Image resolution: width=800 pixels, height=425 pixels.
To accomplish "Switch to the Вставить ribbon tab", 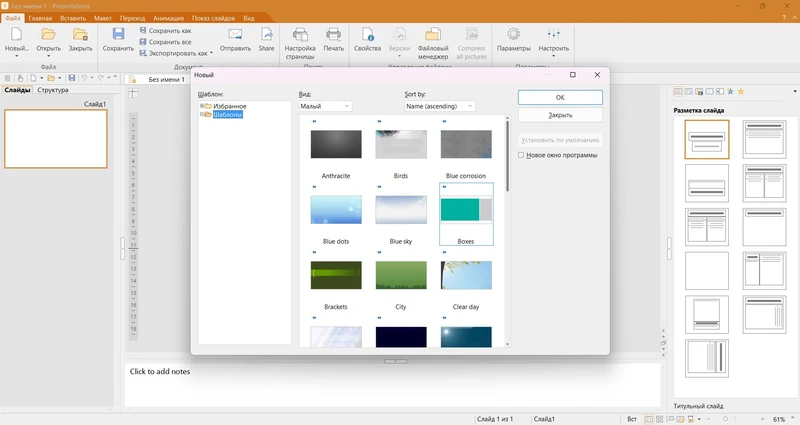I will (x=73, y=18).
